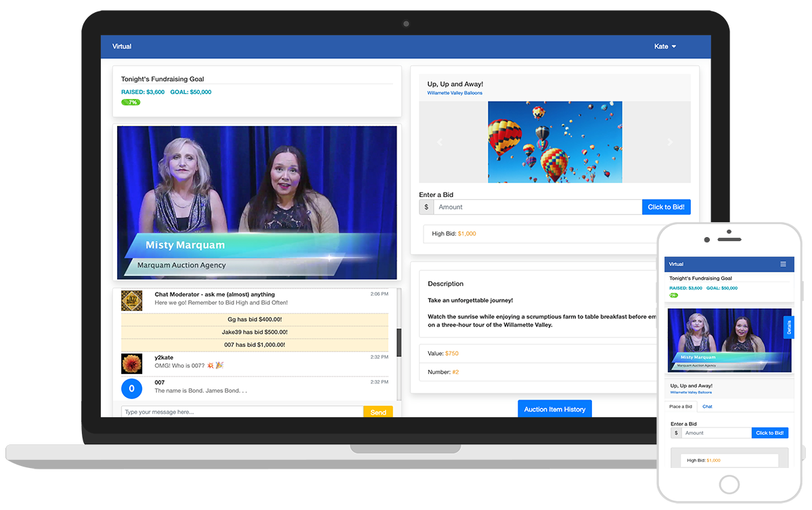Click the dollar sign prefix on phone bid field

[676, 433]
